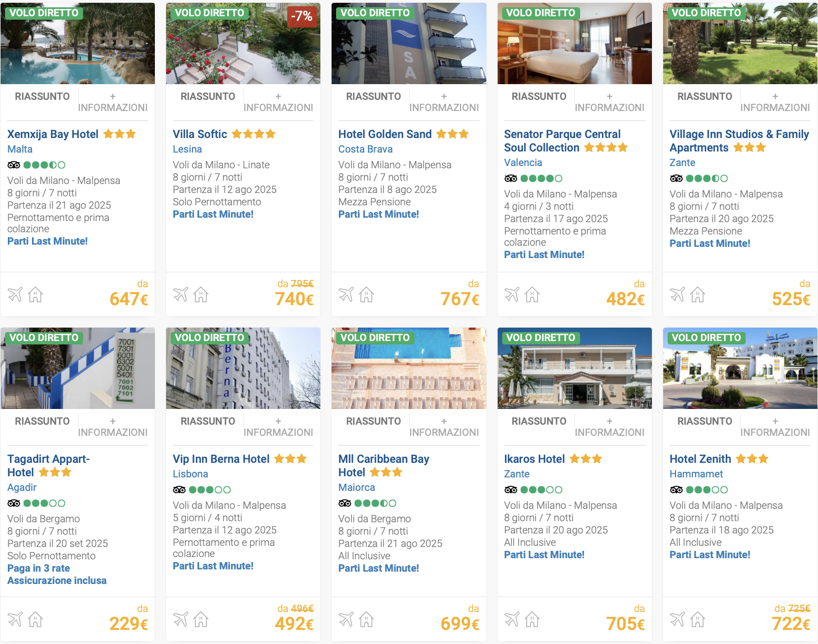Click the airplane icon on Hotel Golden Sand card

coord(346,294)
